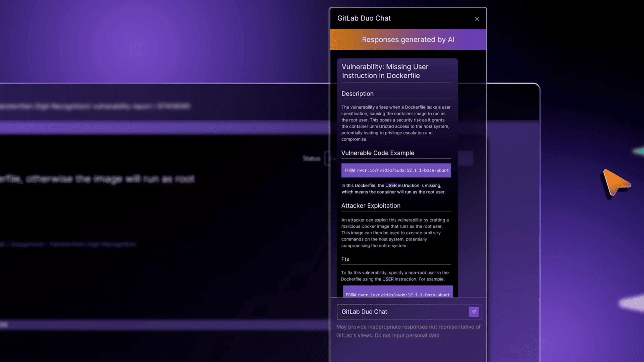The height and width of the screenshot is (362, 644).
Task: Click the attacker exploitation paragraph text
Action: coord(394,233)
